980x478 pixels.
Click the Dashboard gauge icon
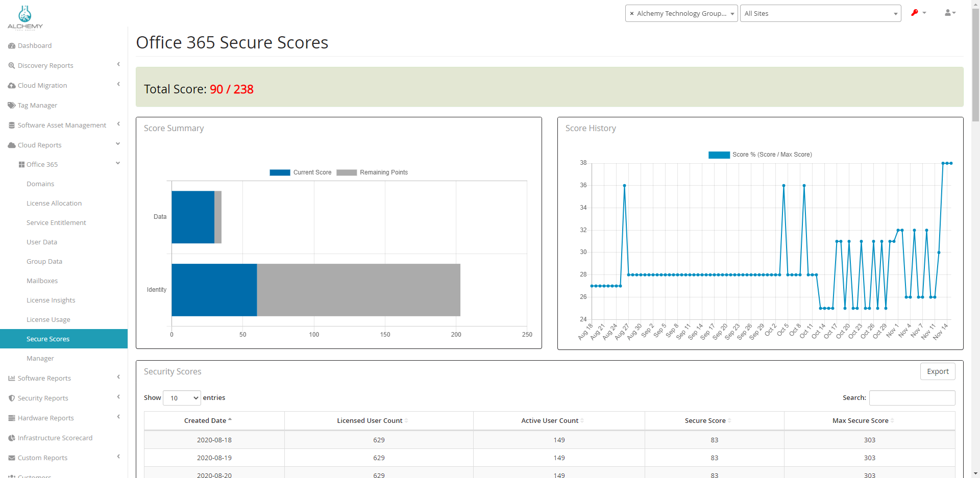(x=12, y=46)
